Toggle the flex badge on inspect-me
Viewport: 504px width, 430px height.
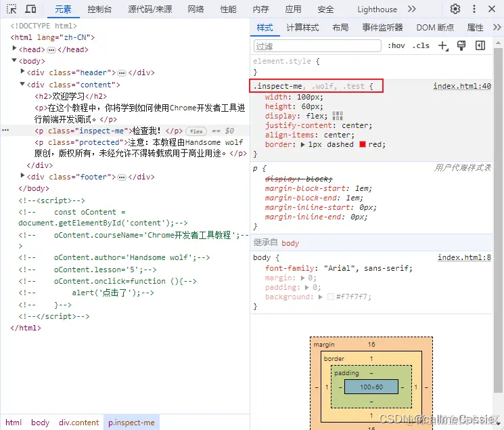pos(196,131)
